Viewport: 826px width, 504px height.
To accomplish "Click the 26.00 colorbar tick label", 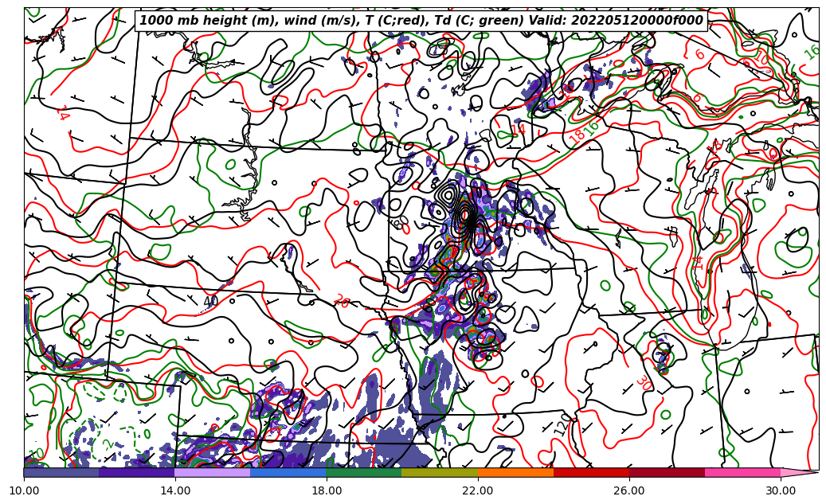I will [x=629, y=490].
